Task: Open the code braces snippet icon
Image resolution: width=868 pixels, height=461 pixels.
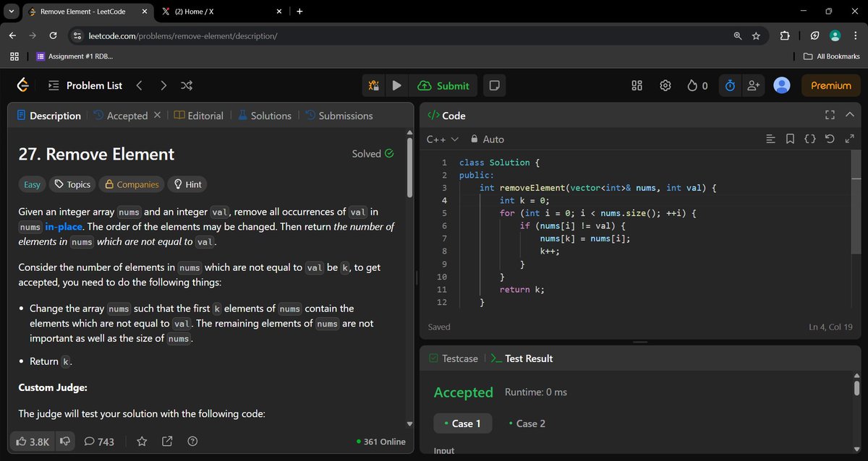Action: click(x=809, y=139)
